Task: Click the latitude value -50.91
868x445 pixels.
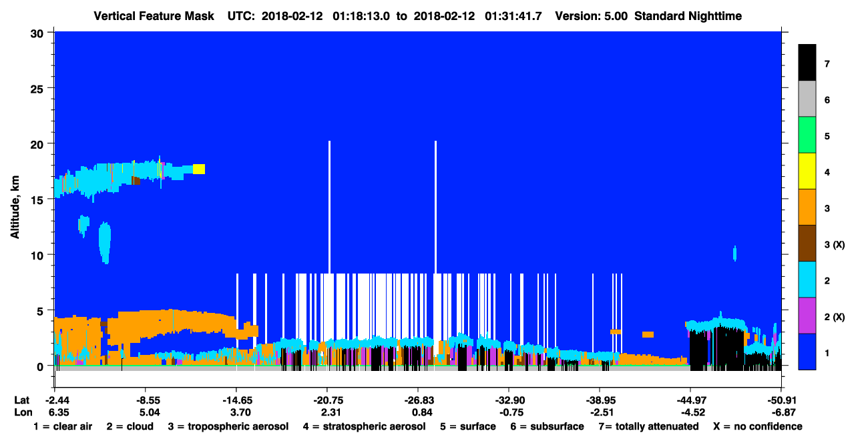Action: coord(781,400)
